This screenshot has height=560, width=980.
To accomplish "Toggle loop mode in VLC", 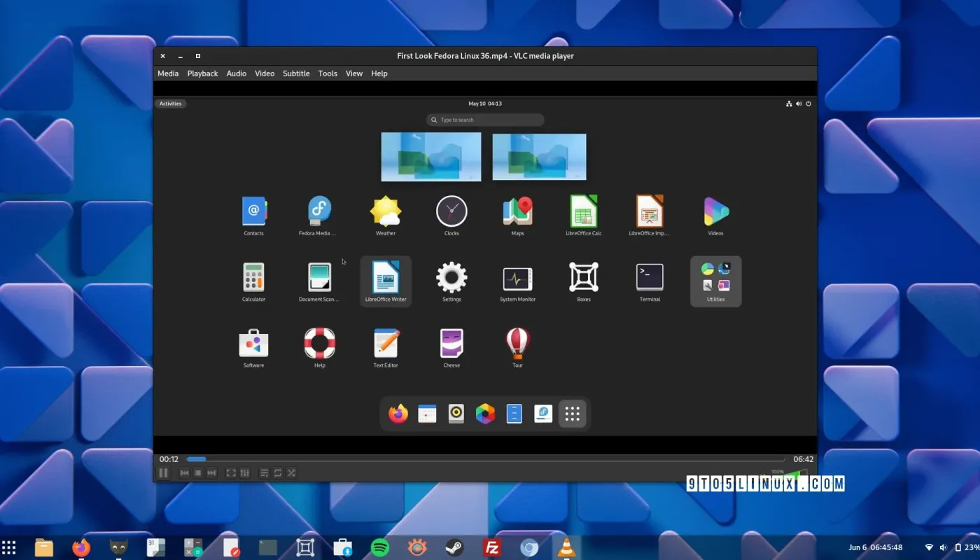I will 278,473.
